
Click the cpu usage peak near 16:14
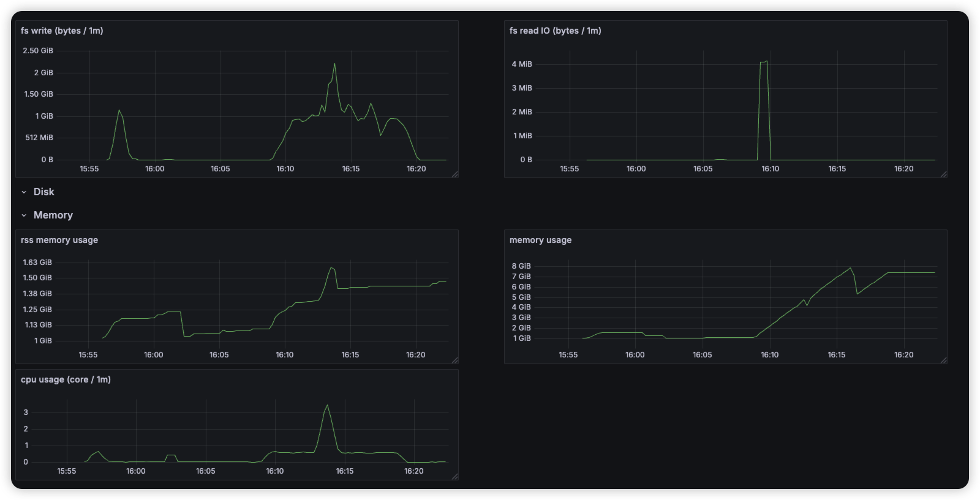tap(327, 405)
